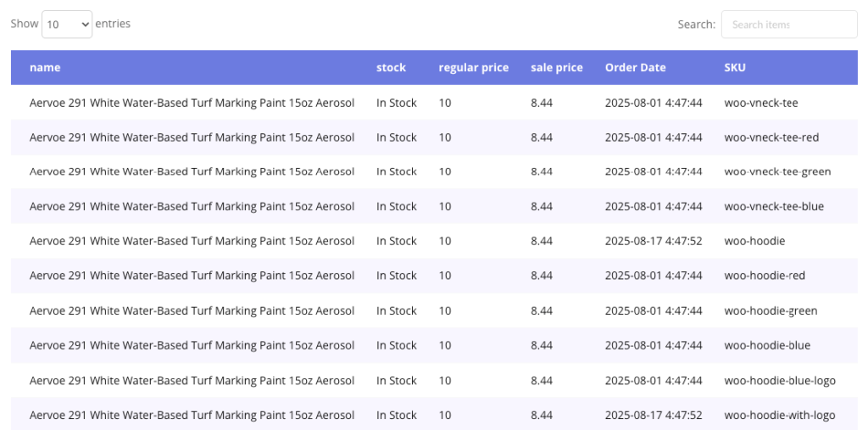This screenshot has width=868, height=430.
Task: Click In Stock in woo-hoodie-green row
Action: coord(397,310)
